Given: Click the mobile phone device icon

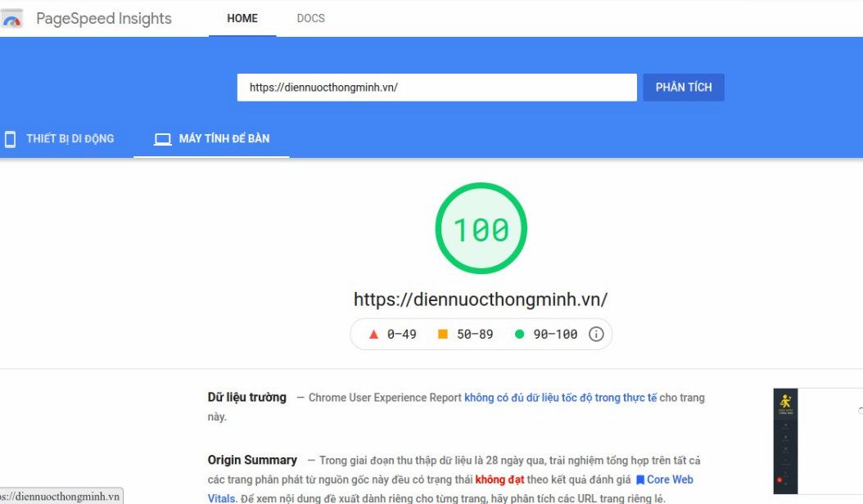Looking at the screenshot, I should click(x=10, y=139).
